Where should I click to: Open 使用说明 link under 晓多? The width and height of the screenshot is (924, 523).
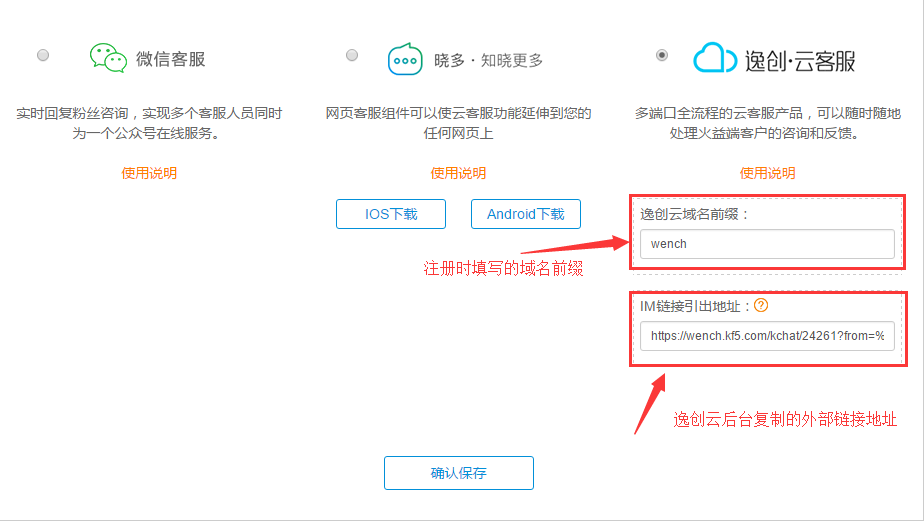pos(458,173)
